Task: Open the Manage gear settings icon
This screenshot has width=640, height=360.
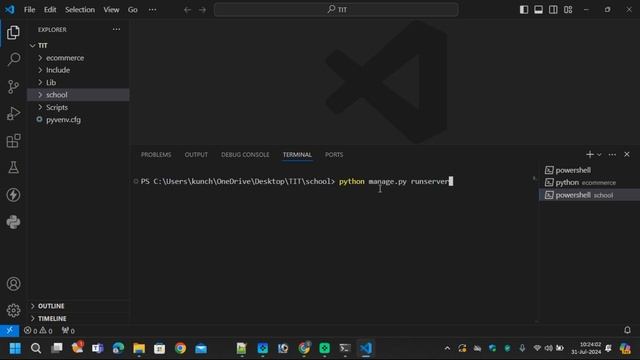Action: (x=13, y=311)
